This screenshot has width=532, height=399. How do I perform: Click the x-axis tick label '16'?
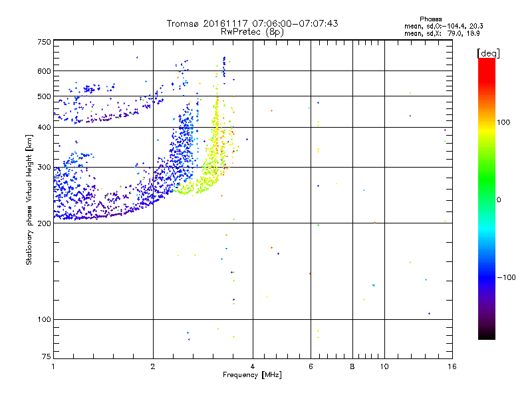click(x=452, y=366)
